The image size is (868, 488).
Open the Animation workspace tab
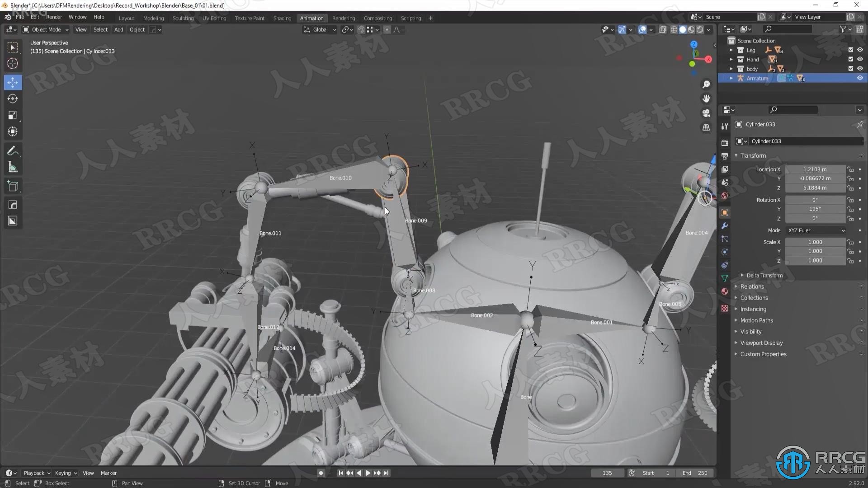click(311, 18)
